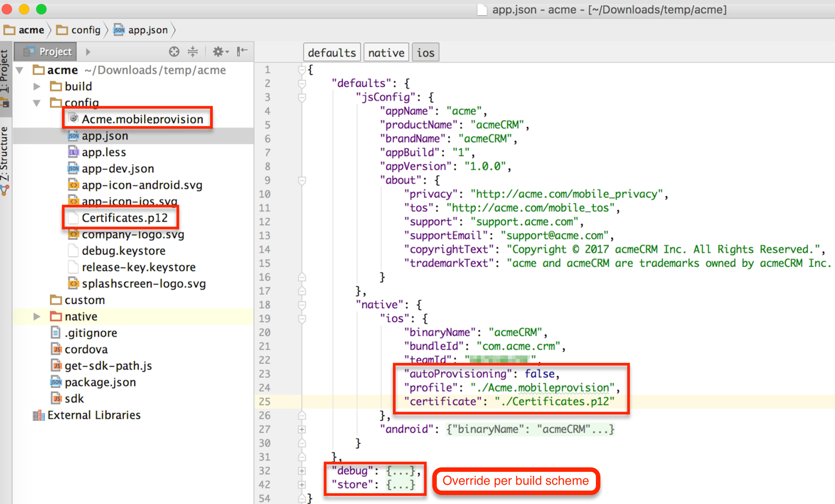Screen dimensions: 835x504
Task: Click the Project view dropdown arrow
Action: 88,52
